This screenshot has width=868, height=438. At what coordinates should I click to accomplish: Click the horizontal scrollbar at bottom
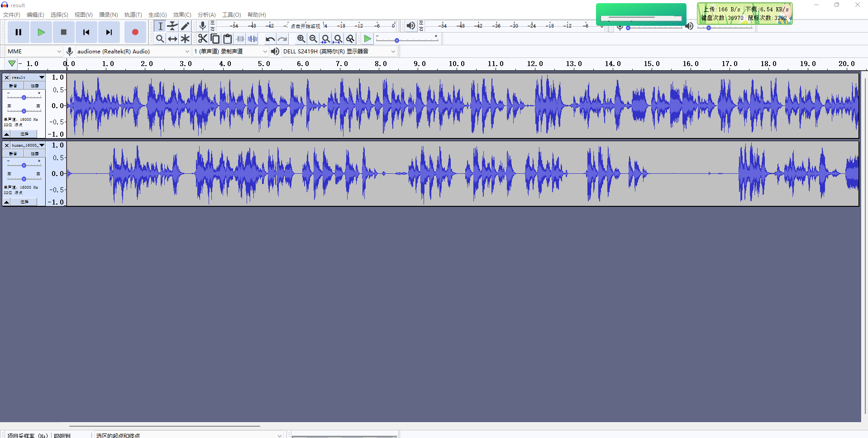coord(165,426)
